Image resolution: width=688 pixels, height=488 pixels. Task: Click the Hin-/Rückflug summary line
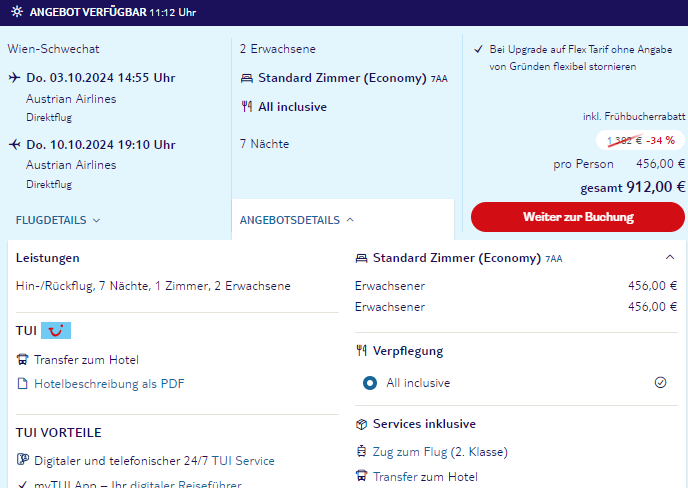(153, 286)
